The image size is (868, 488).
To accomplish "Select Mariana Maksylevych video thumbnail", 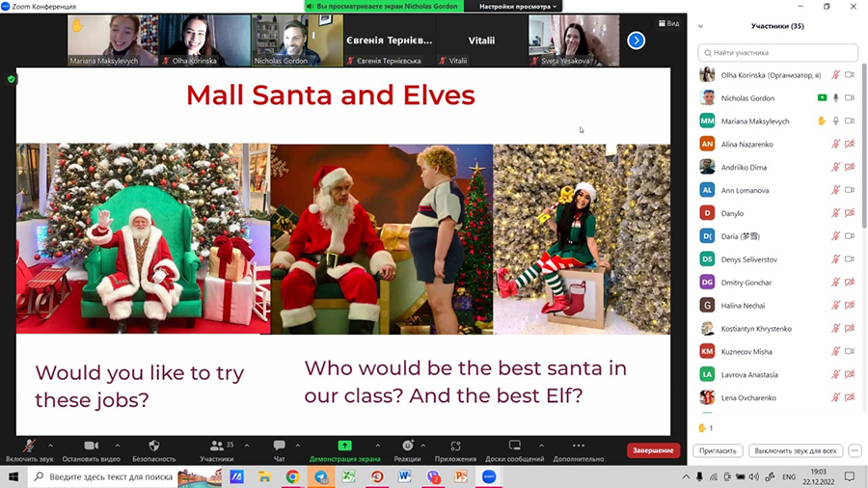I will [x=113, y=41].
